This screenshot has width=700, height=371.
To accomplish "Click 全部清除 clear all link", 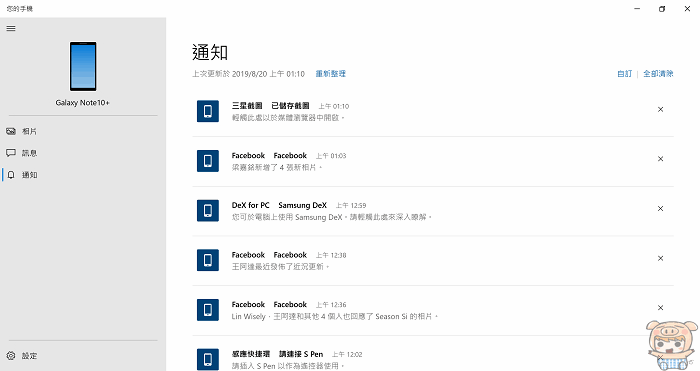I will 658,74.
